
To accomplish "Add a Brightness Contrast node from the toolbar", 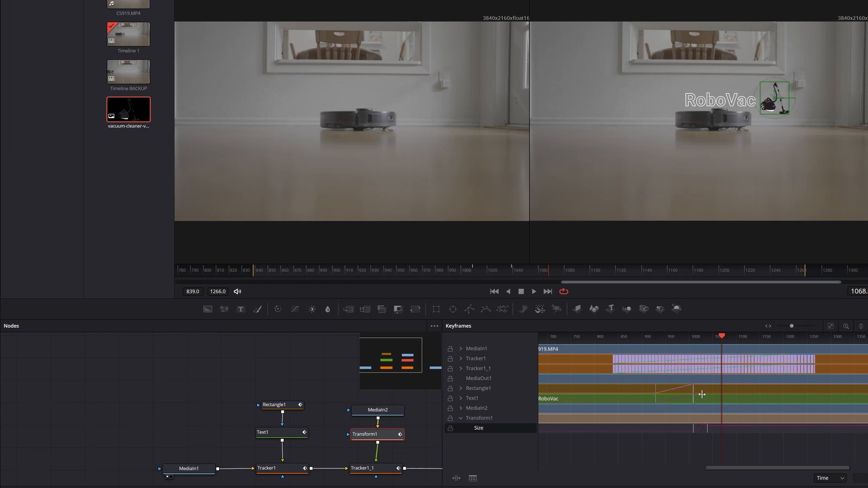I will pyautogui.click(x=312, y=309).
